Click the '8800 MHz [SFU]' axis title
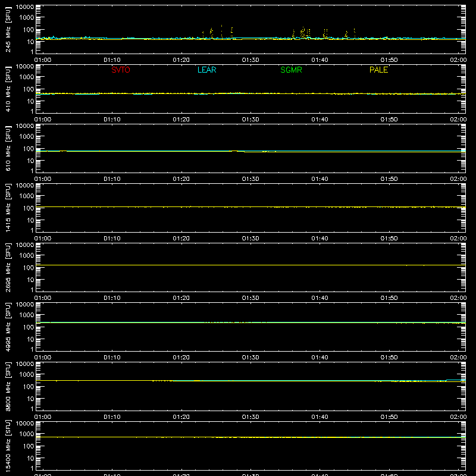 [8, 387]
